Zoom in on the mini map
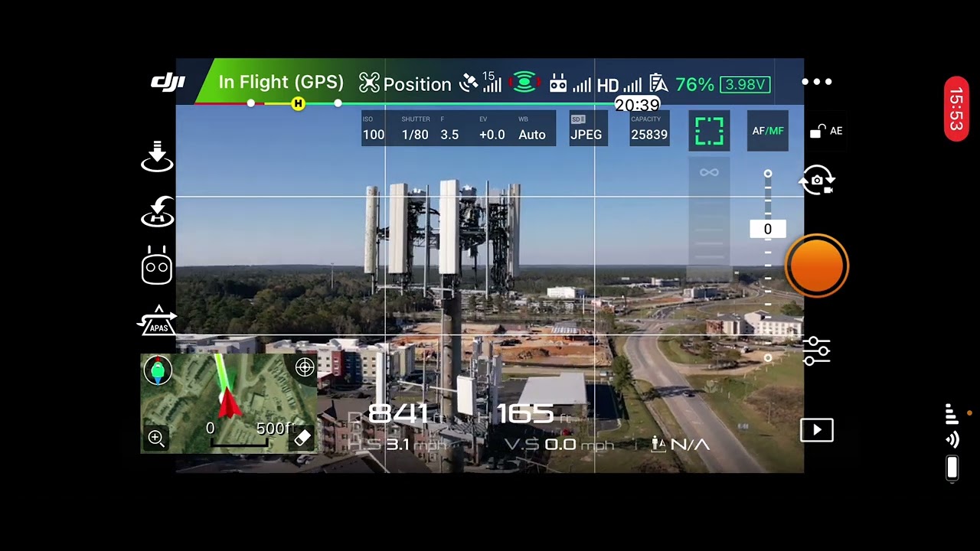 click(x=156, y=438)
